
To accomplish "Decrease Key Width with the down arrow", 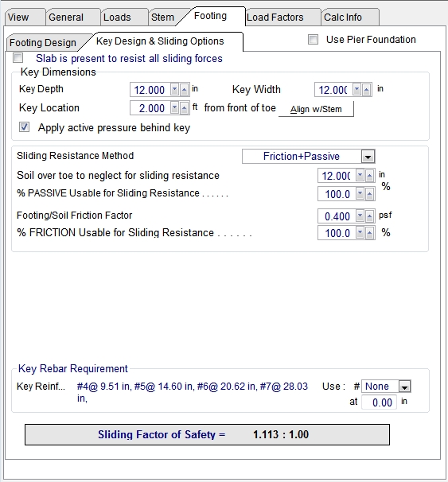I will click(356, 90).
